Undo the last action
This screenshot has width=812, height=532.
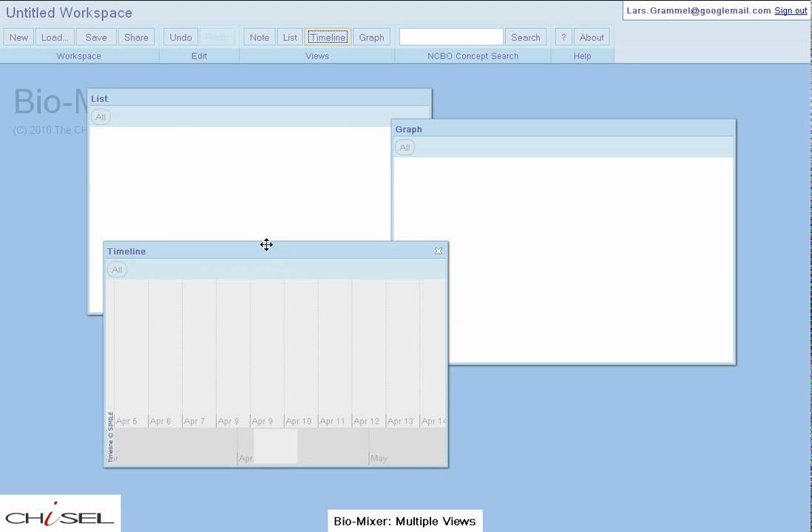(x=180, y=37)
